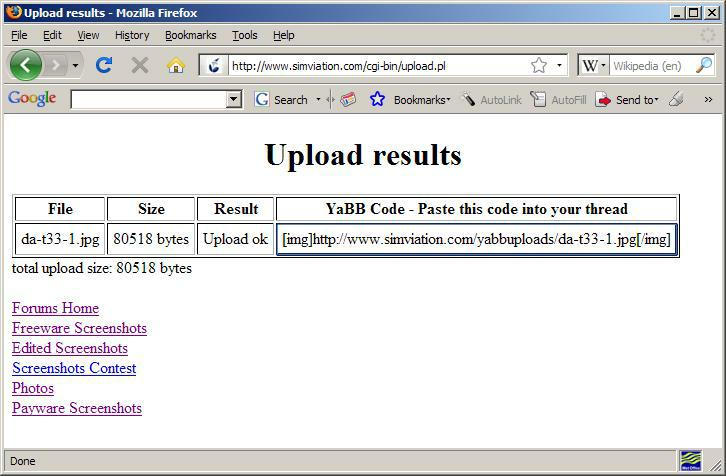The height and width of the screenshot is (476, 726).
Task: Click the Done status bar text
Action: click(23, 461)
